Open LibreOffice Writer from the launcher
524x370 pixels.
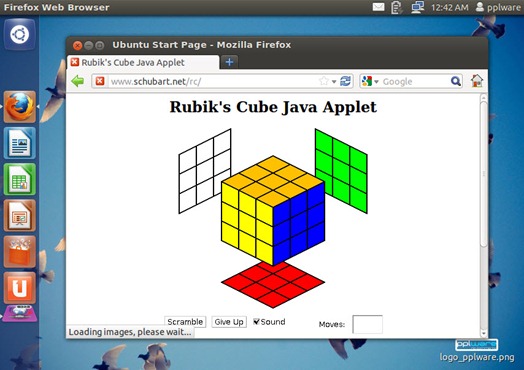[x=20, y=143]
